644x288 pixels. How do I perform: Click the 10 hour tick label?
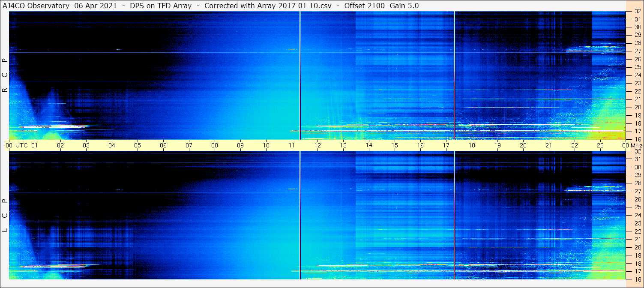tap(266, 145)
